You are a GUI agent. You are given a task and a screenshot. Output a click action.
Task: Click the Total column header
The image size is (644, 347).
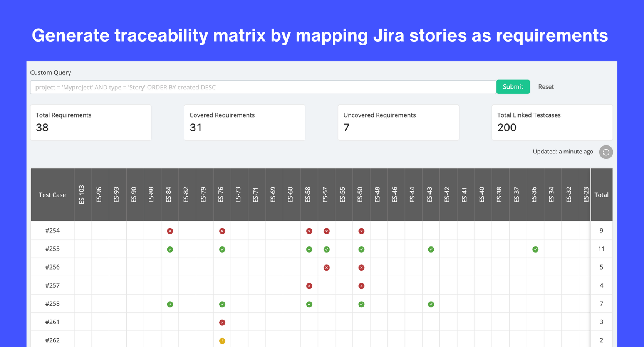point(601,195)
